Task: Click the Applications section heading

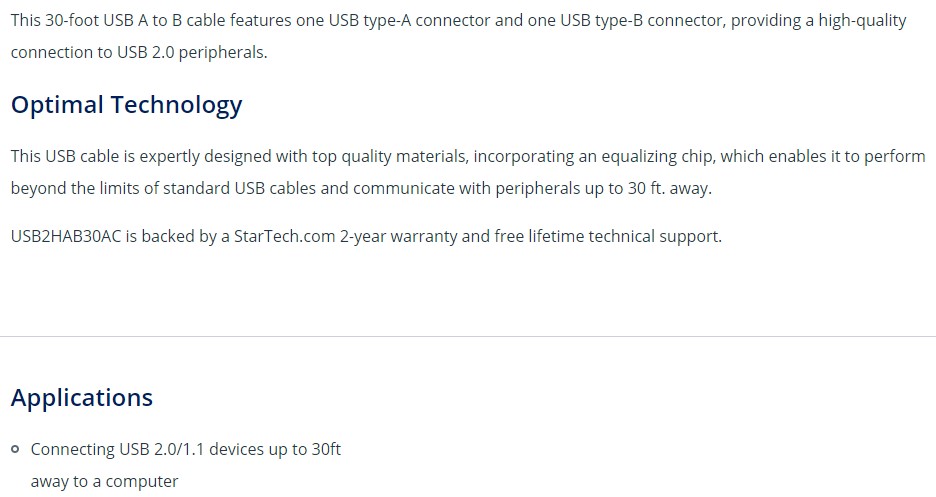Action: point(82,398)
